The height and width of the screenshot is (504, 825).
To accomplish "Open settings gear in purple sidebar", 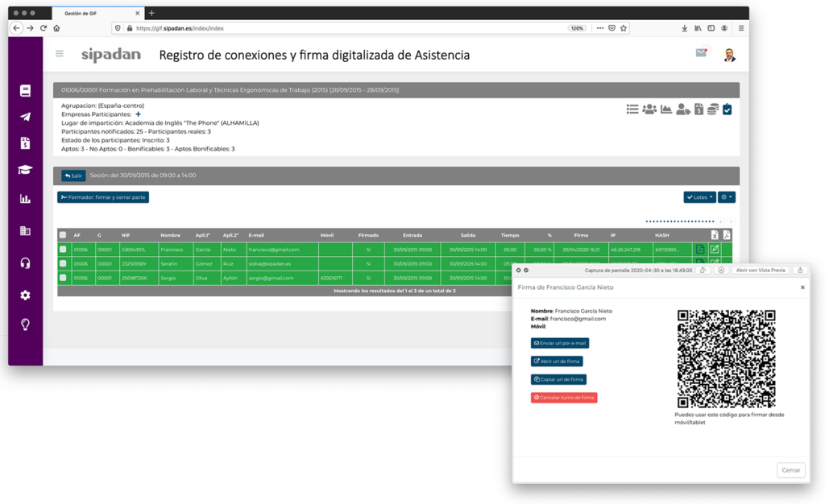I will pos(25,295).
